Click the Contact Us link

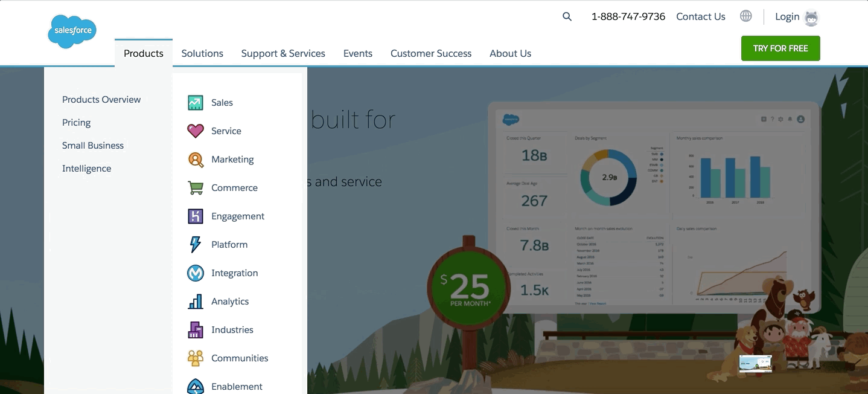tap(701, 16)
